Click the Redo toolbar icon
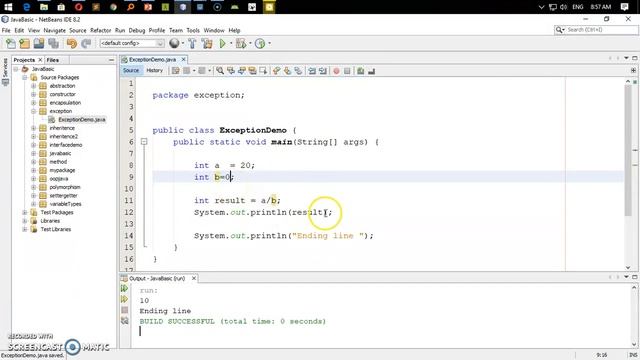Screen dimensions: 640x360 (x=86, y=43)
